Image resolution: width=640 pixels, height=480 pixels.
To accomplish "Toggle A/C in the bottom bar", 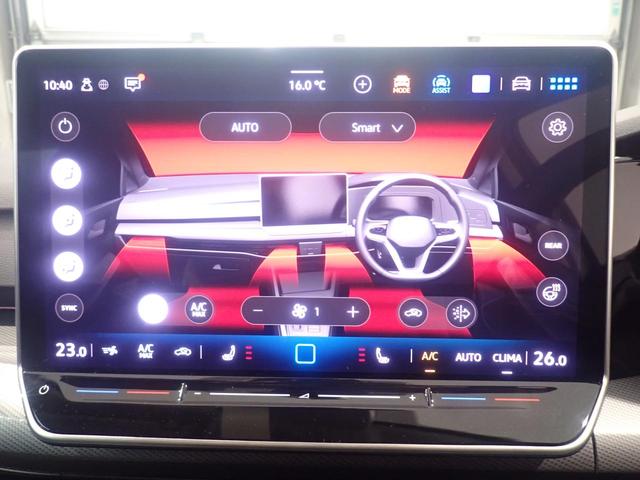I will [429, 357].
